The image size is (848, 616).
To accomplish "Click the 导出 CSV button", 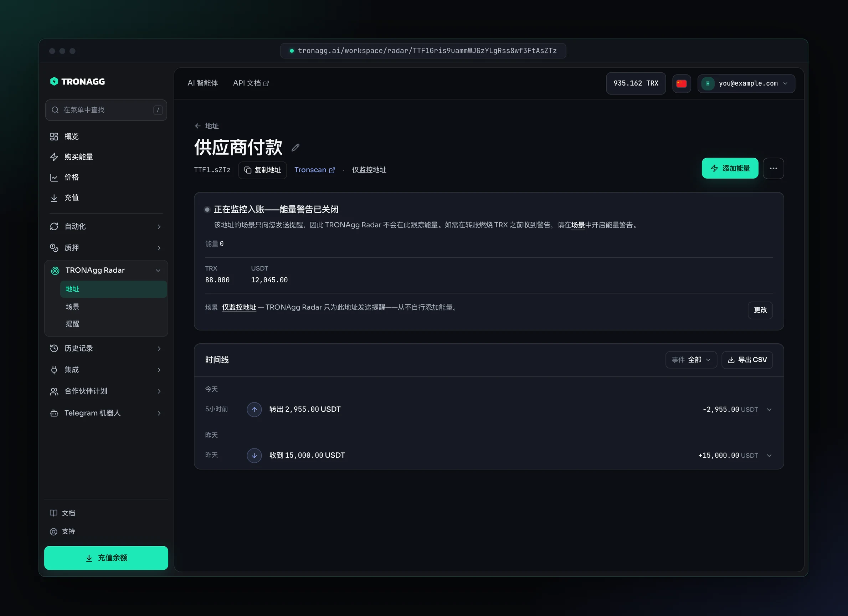I will pyautogui.click(x=747, y=360).
